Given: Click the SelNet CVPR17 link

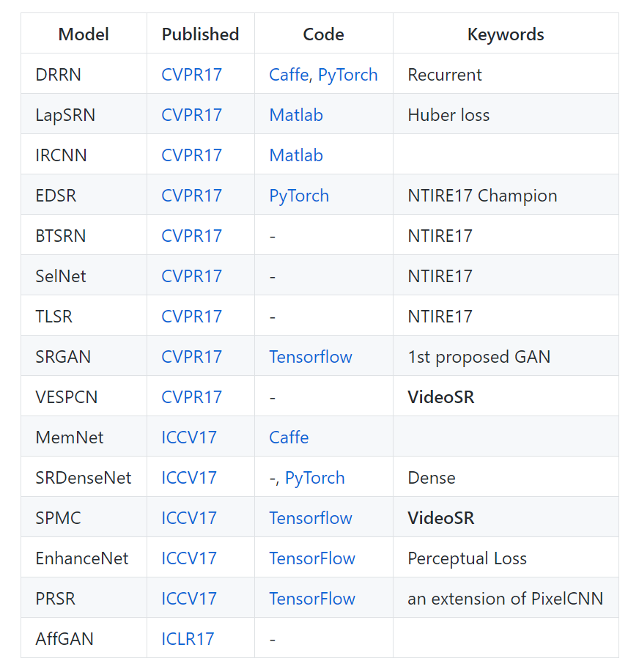Looking at the screenshot, I should (191, 276).
